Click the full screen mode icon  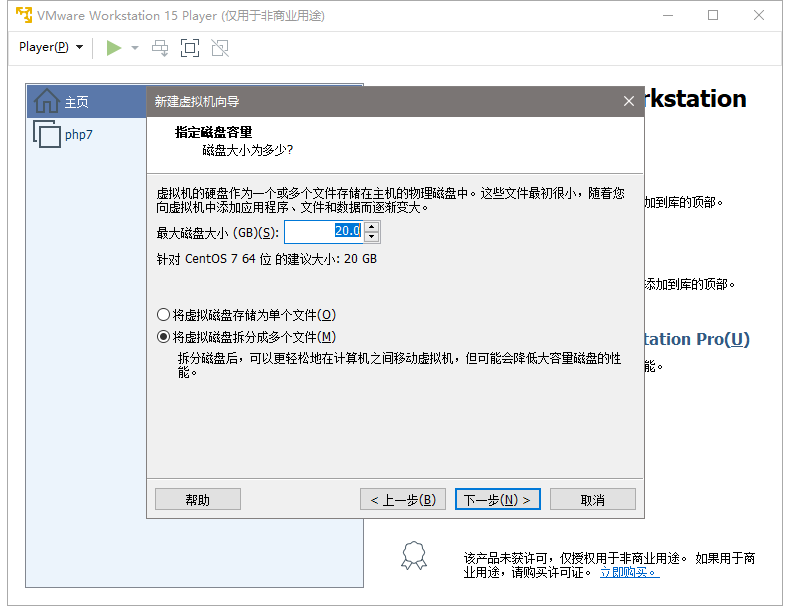tap(190, 47)
